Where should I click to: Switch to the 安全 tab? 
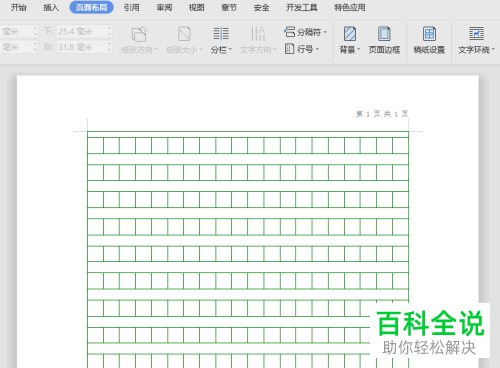(x=261, y=7)
